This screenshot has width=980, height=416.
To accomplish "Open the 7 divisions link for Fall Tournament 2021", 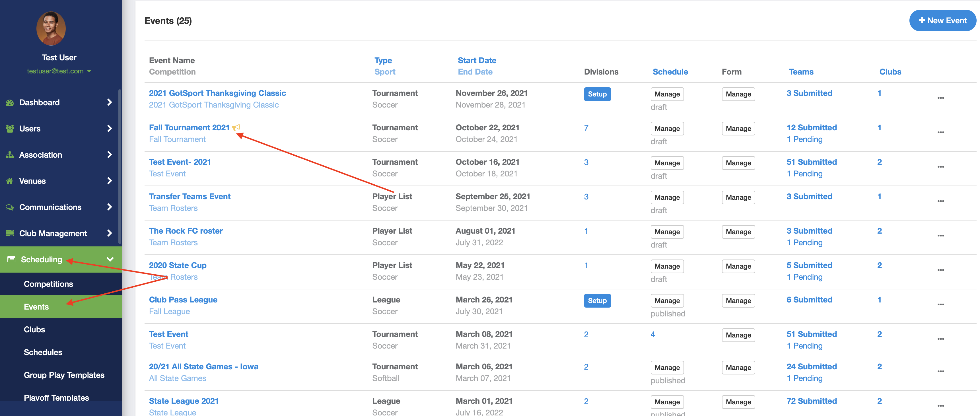I will point(586,128).
